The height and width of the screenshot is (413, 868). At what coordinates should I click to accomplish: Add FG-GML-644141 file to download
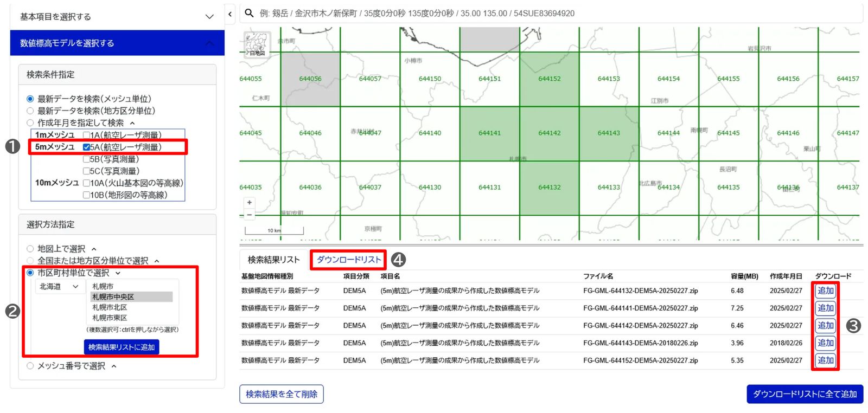[x=825, y=308]
